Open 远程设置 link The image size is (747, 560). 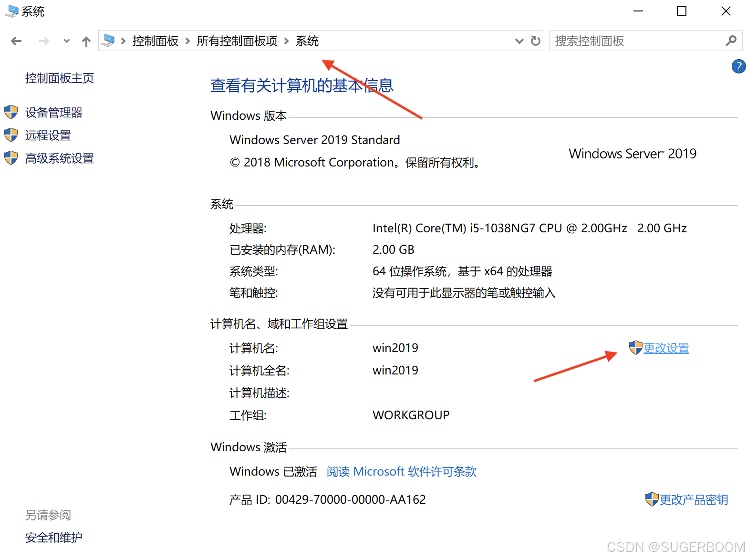[x=48, y=135]
